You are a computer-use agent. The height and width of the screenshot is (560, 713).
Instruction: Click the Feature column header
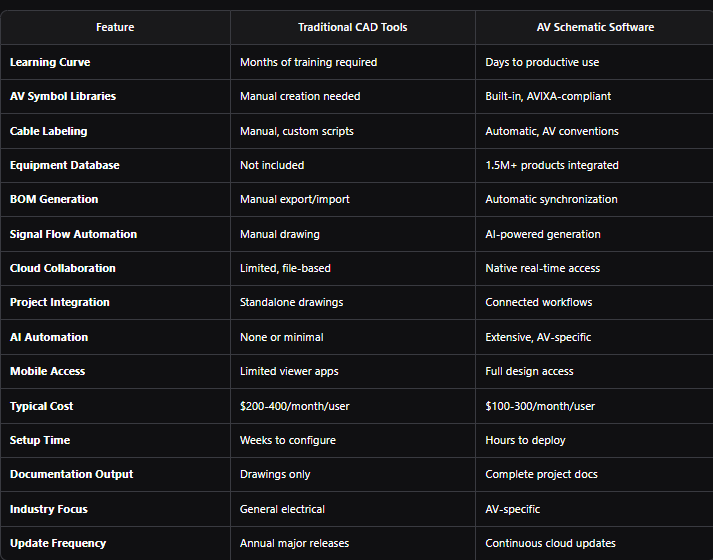115,27
